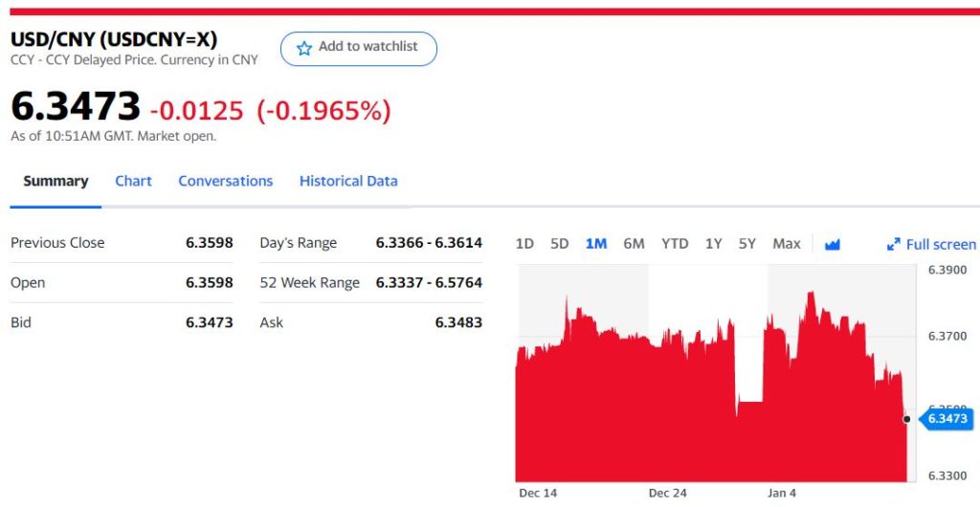Set chart range to 1Y

(713, 244)
